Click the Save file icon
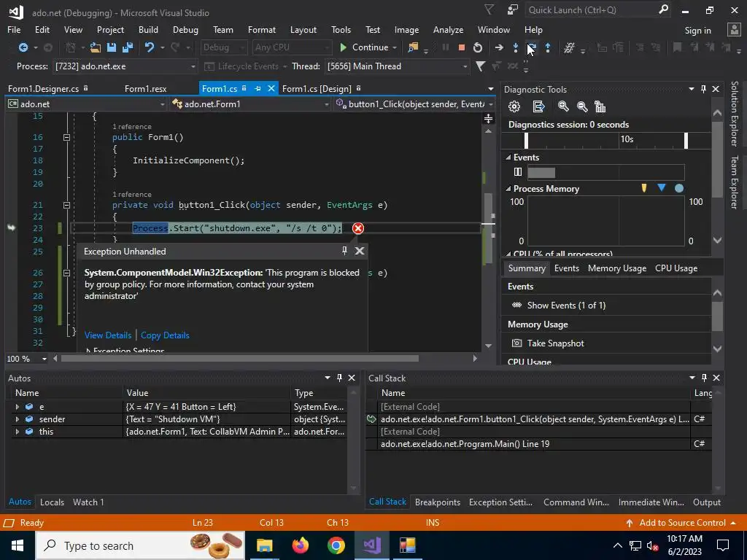747x560 pixels. [x=112, y=47]
